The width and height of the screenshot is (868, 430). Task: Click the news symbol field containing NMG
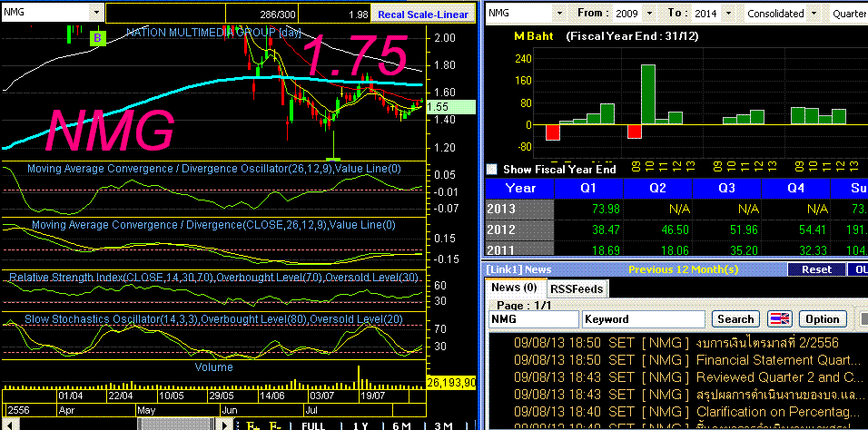tap(533, 319)
